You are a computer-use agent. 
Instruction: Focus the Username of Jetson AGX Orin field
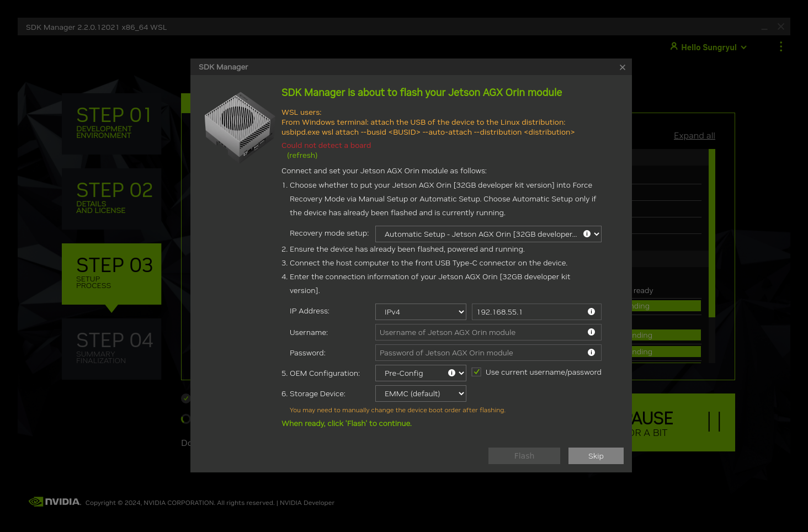coord(488,332)
